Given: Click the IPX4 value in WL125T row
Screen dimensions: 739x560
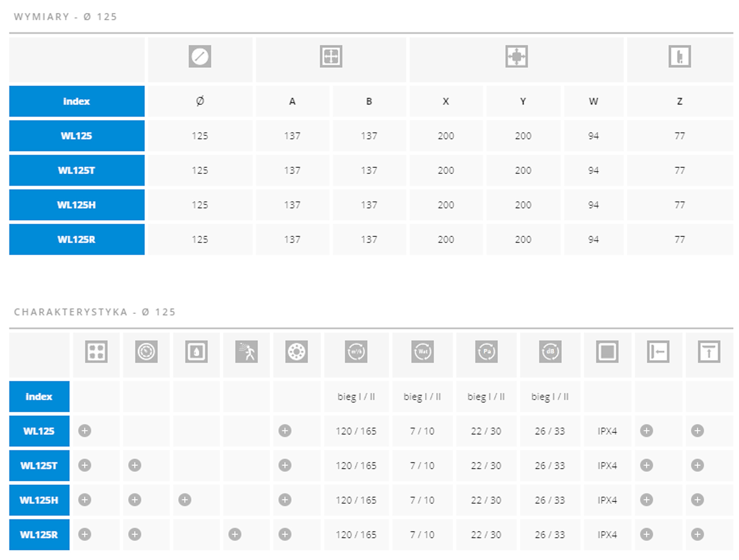Looking at the screenshot, I should (607, 465).
